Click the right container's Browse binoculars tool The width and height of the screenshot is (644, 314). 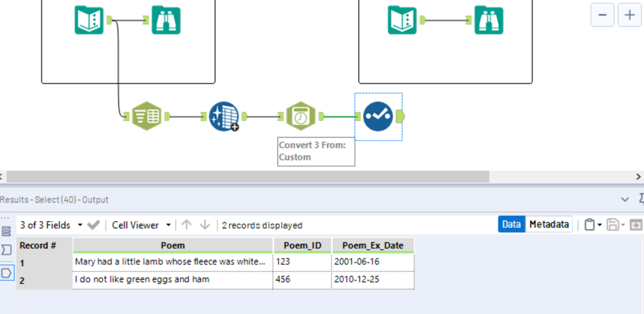coord(489,20)
